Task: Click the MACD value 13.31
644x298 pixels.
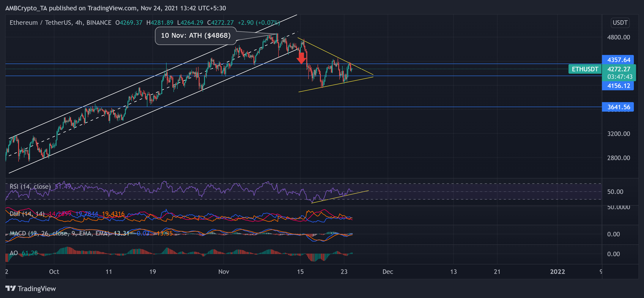Action: tap(121, 233)
